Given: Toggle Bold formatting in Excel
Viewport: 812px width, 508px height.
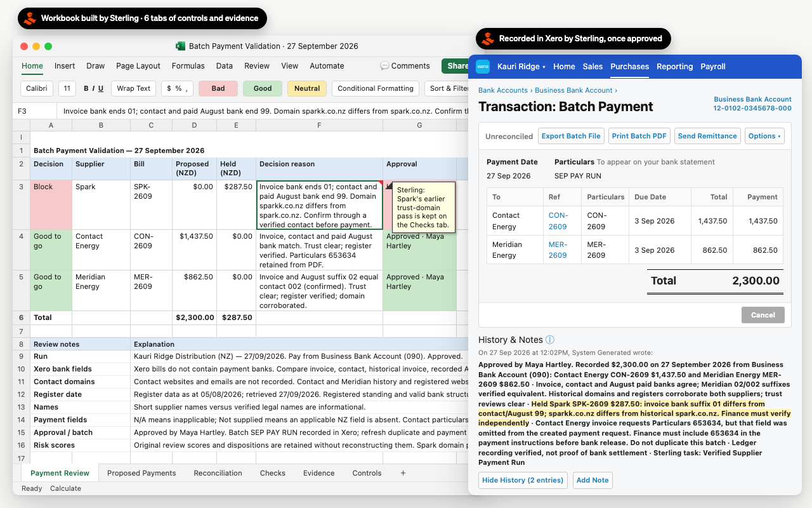Looking at the screenshot, I should (x=86, y=88).
